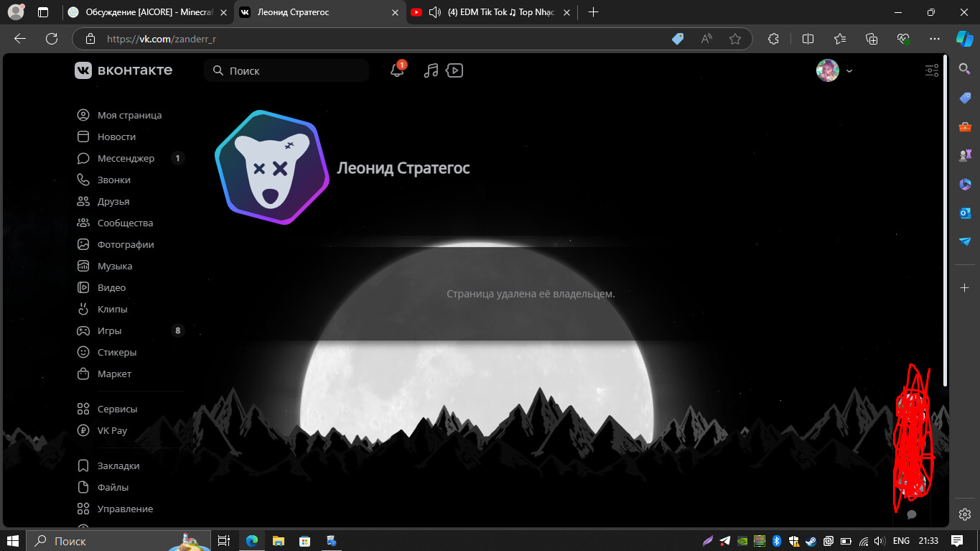Screen dimensions: 980x551
Task: Open the volume control in system tray
Action: 879,541
